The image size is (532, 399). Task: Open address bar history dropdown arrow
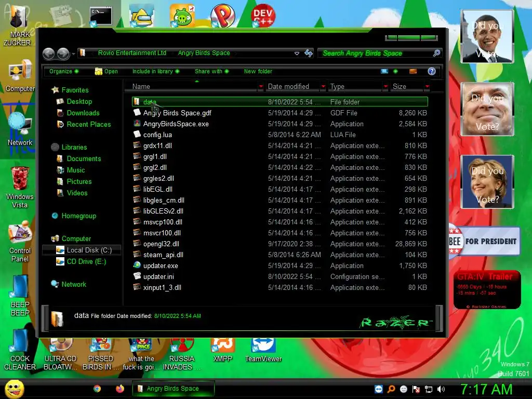click(x=297, y=54)
